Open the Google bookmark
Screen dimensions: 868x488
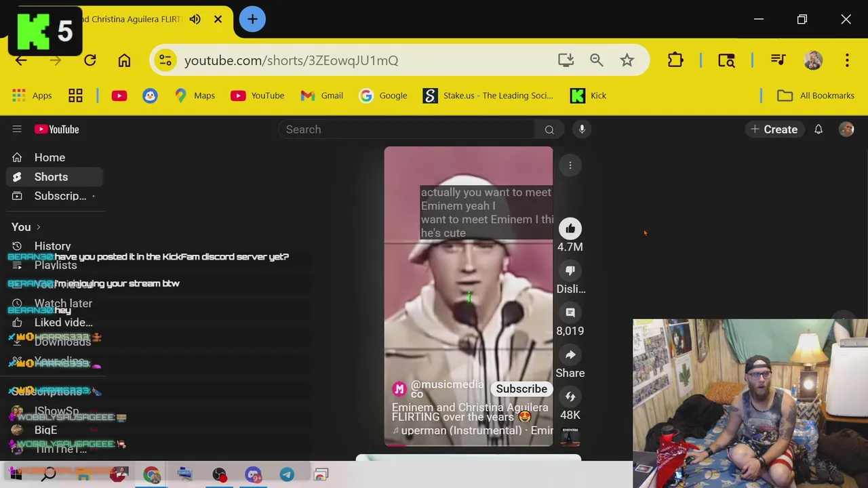click(383, 96)
